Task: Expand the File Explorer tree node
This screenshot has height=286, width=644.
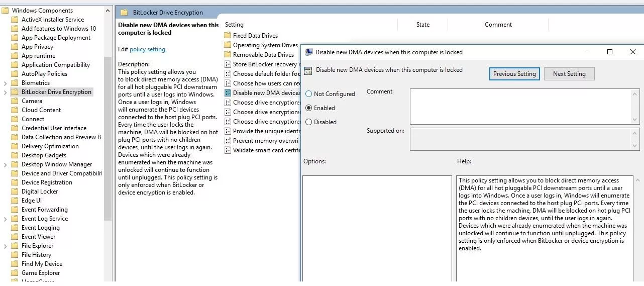Action: tap(6, 246)
